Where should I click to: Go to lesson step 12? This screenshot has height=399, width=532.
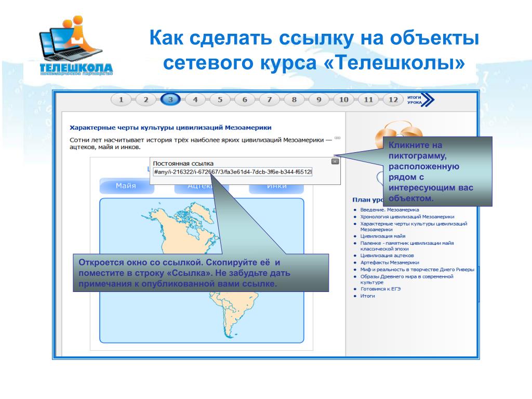393,100
